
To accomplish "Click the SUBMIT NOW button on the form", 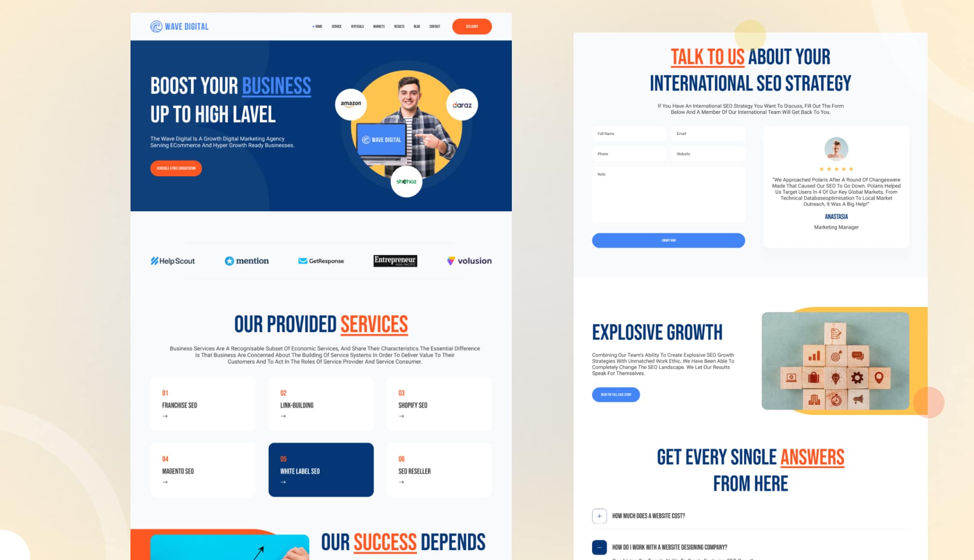I will coord(668,240).
